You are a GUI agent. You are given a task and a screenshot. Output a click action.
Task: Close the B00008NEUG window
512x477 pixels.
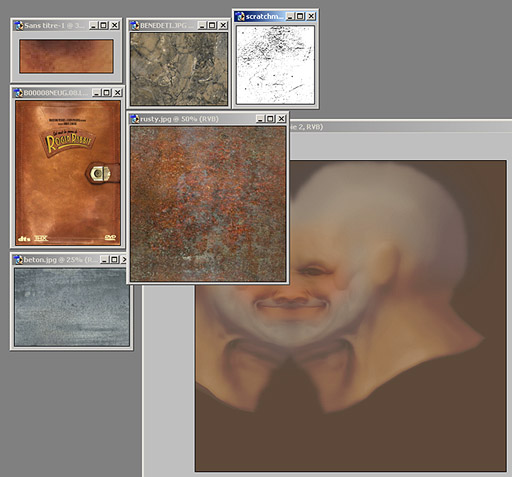point(117,93)
